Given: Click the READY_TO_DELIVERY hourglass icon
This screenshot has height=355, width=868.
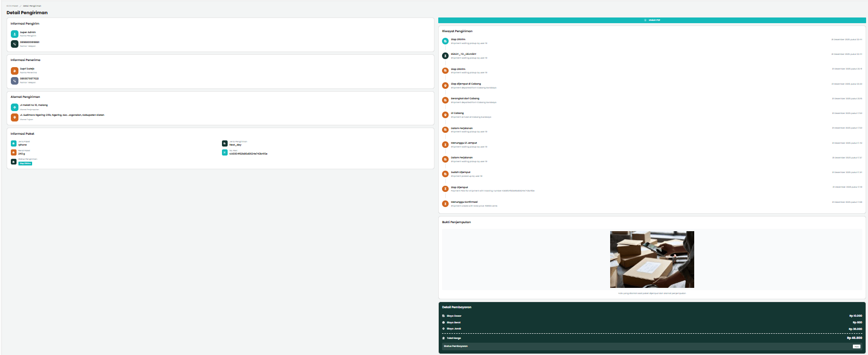Looking at the screenshot, I should click(x=445, y=56).
